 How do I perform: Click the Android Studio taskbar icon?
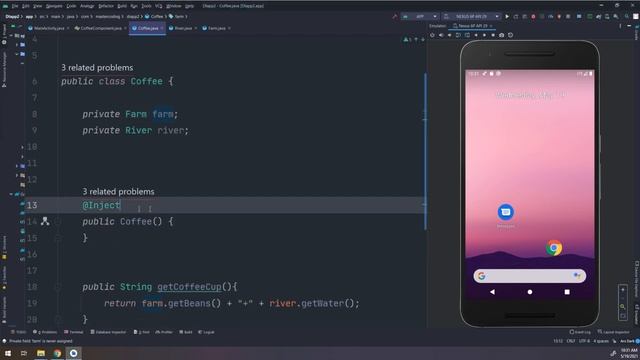pyautogui.click(x=73, y=353)
